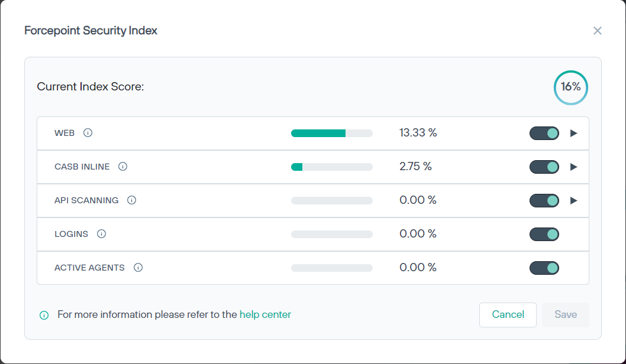Click the info icon next to WEB
This screenshot has width=626, height=364.
[x=88, y=133]
